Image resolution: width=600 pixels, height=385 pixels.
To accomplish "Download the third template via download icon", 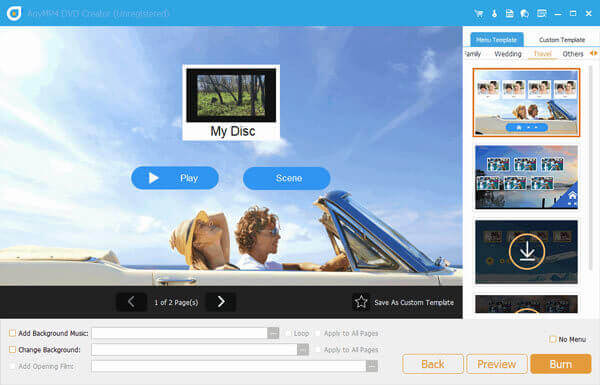I will tap(527, 251).
